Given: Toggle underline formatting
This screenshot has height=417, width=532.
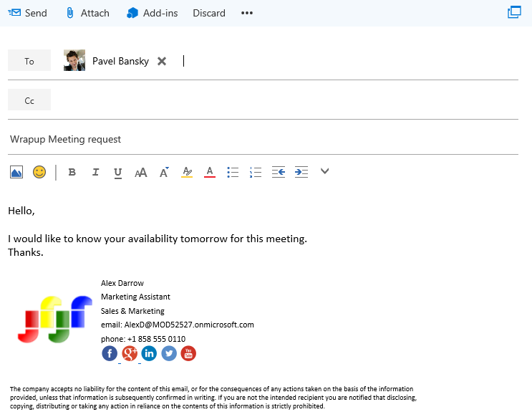Looking at the screenshot, I should tap(118, 172).
